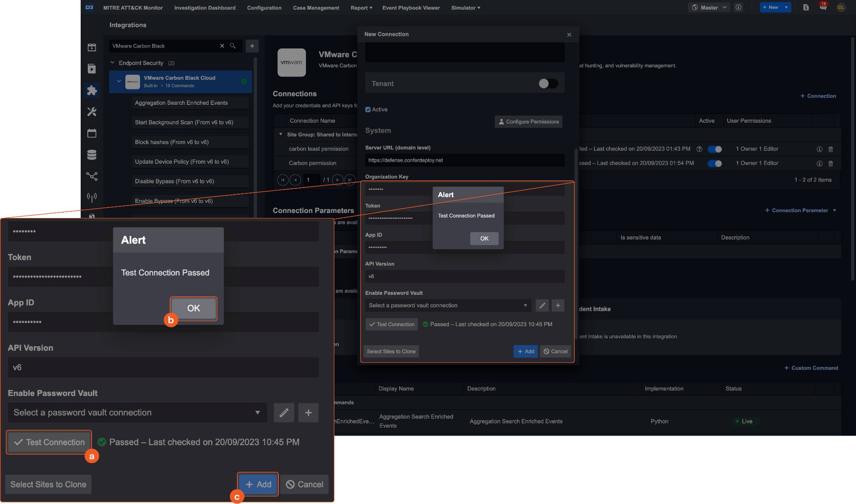Click the blue New button
The width and height of the screenshot is (856, 504).
pos(771,8)
